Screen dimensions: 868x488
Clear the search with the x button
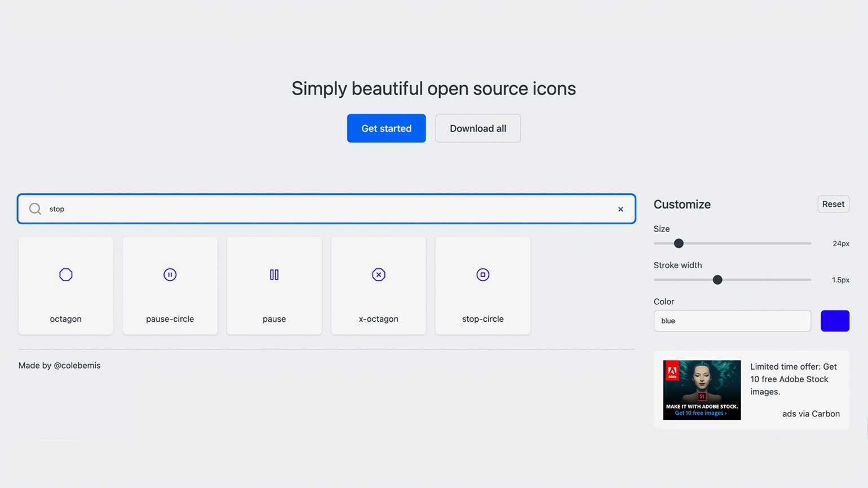pyautogui.click(x=620, y=209)
